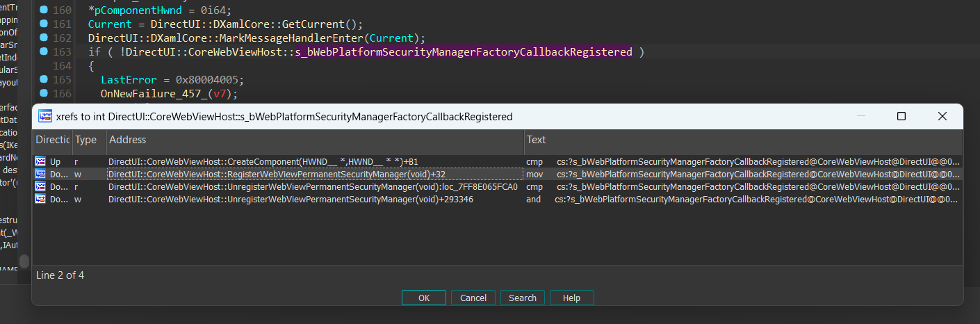Click highlighted s_bWebPlatformSecurityManagerFactoryCallbackRegistered identifier in code
Viewport: 980px width, 324px height.
(x=464, y=52)
